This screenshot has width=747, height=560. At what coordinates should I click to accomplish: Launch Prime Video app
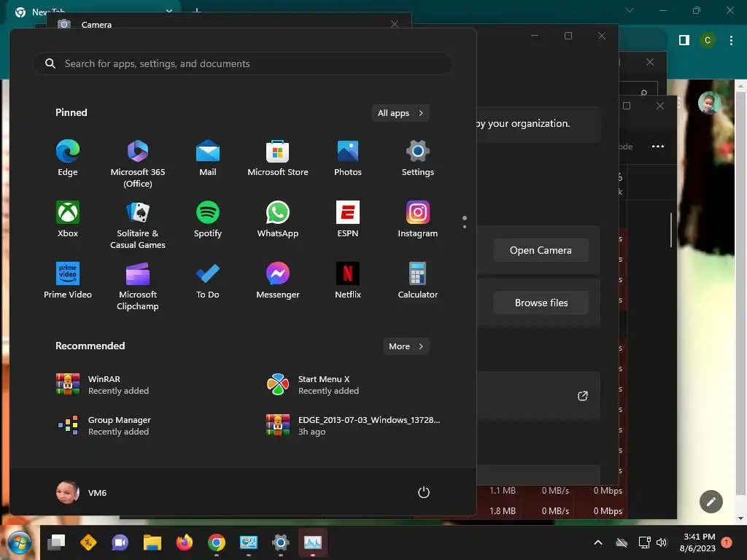[68, 280]
